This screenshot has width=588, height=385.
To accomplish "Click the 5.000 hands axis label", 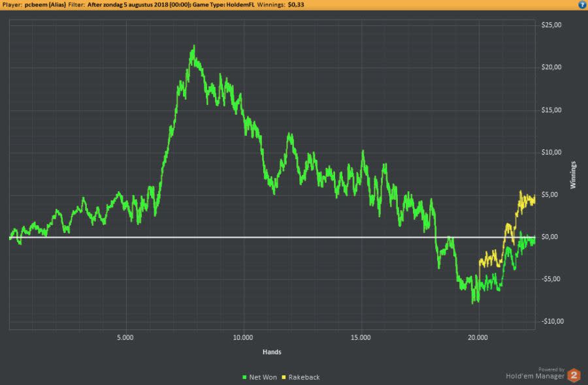I will pyautogui.click(x=125, y=337).
